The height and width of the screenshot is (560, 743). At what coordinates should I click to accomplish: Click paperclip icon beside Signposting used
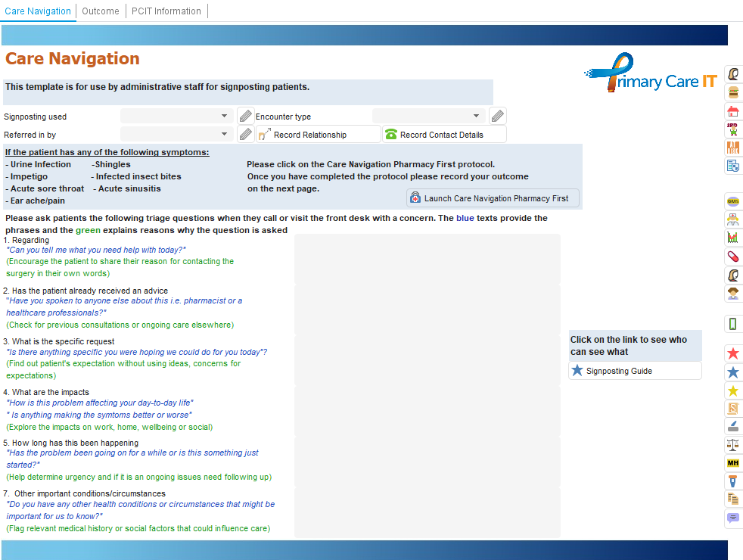pos(245,117)
